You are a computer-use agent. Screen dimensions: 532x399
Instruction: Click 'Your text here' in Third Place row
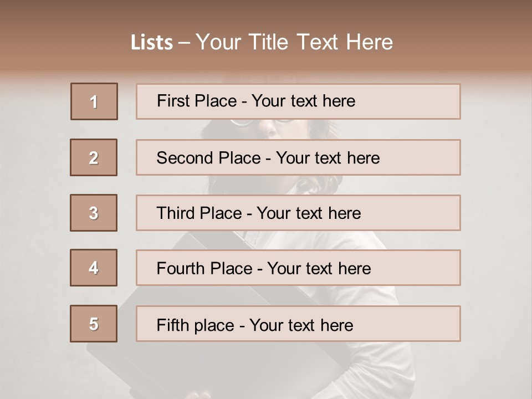pyautogui.click(x=309, y=213)
